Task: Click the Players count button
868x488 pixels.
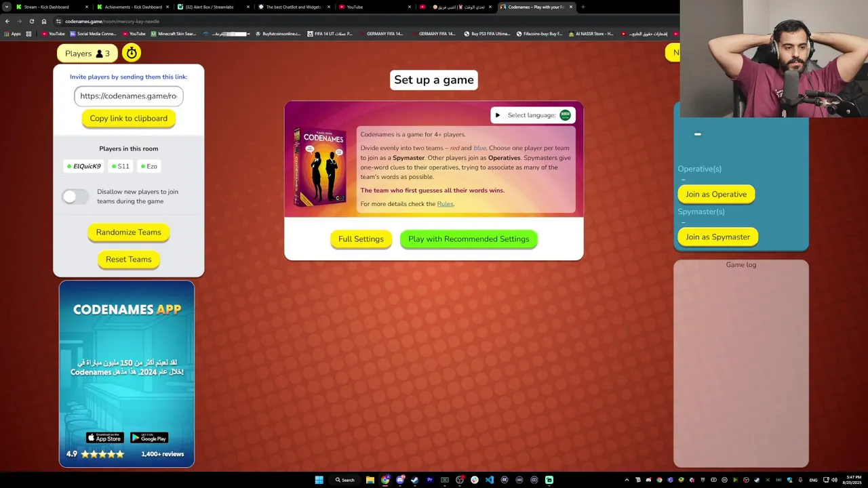Action: point(87,54)
